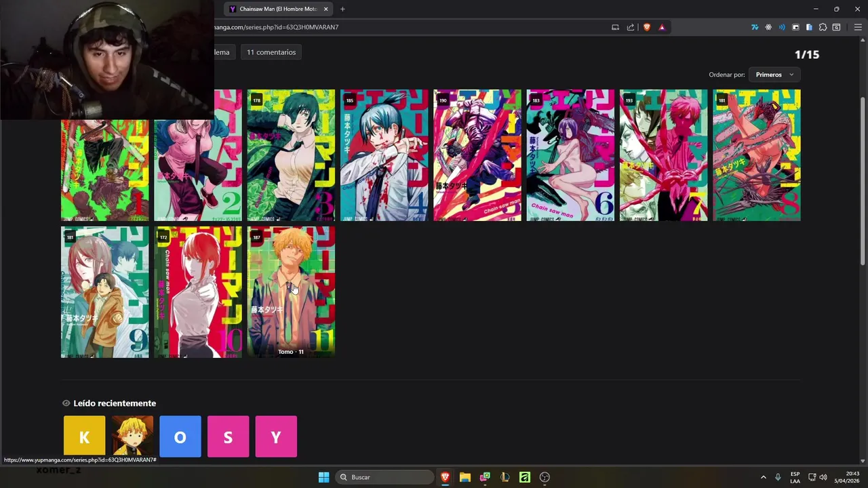The width and height of the screenshot is (868, 488).
Task: Select the Chainsaw Man browser tab
Action: tap(278, 9)
